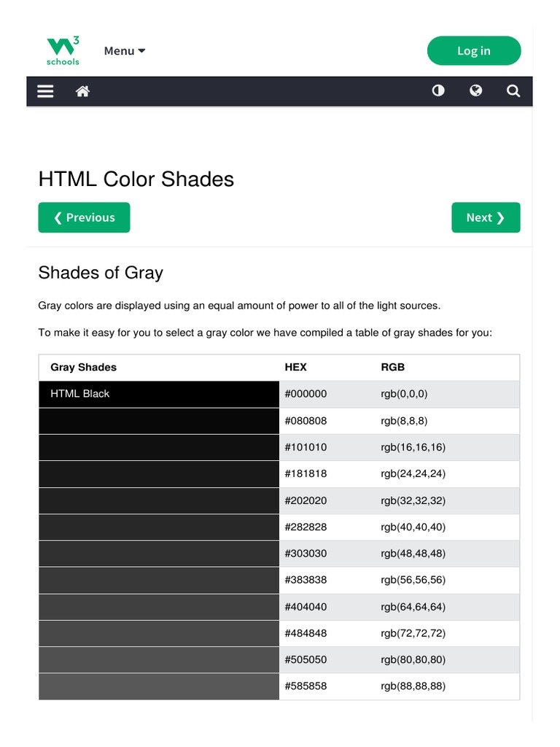
Task: Go to the Previous page
Action: coord(84,217)
